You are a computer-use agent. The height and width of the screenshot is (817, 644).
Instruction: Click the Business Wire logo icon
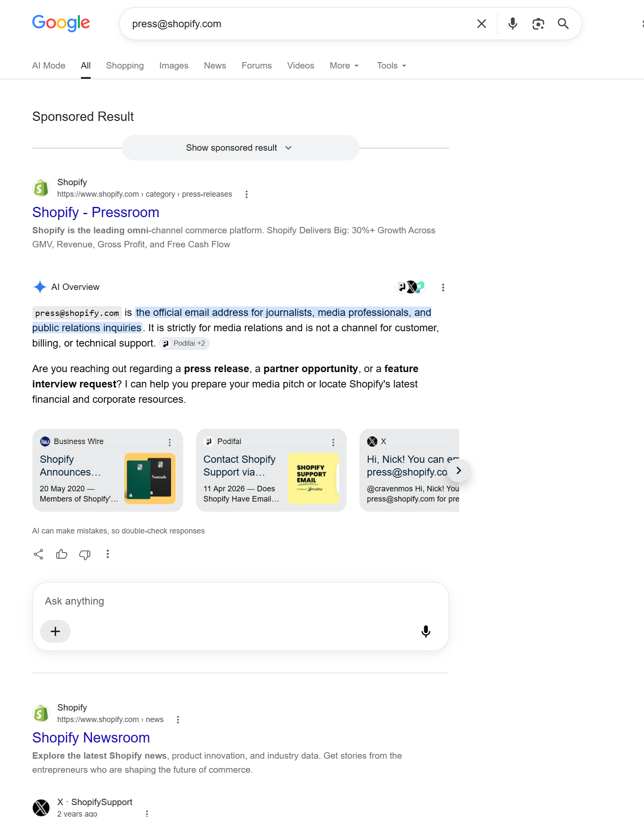tap(45, 441)
